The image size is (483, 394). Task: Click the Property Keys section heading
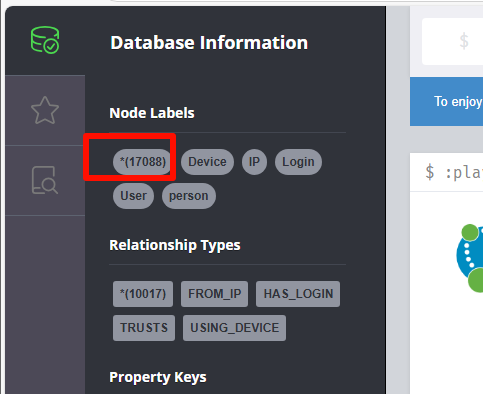point(158,377)
